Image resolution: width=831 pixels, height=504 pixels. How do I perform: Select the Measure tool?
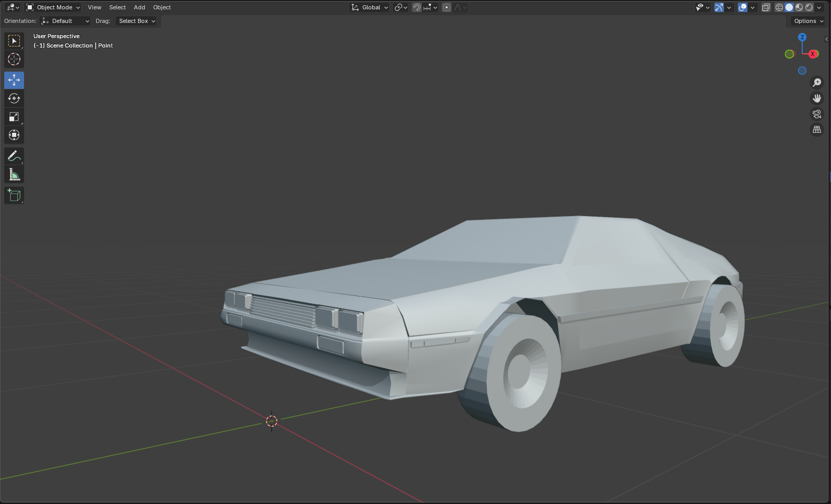[14, 174]
